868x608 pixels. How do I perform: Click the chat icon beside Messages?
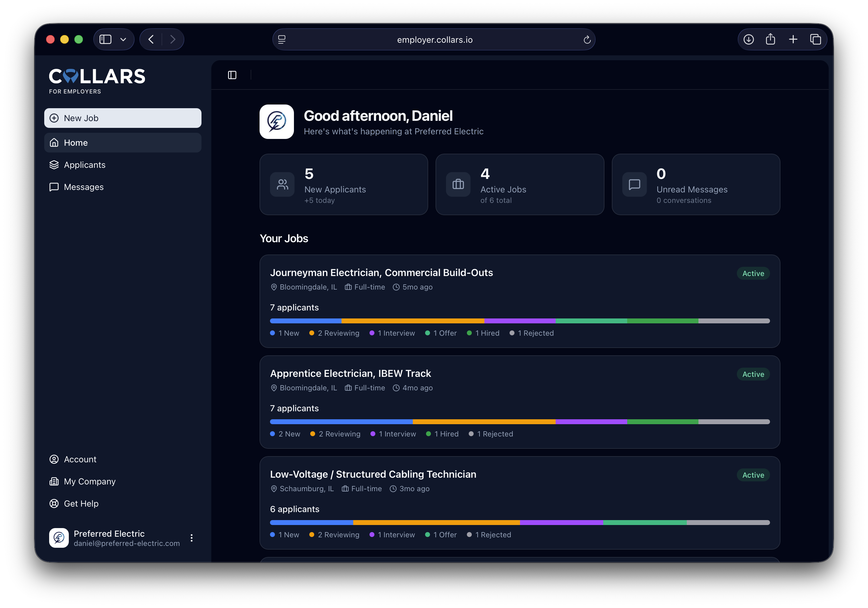54,187
